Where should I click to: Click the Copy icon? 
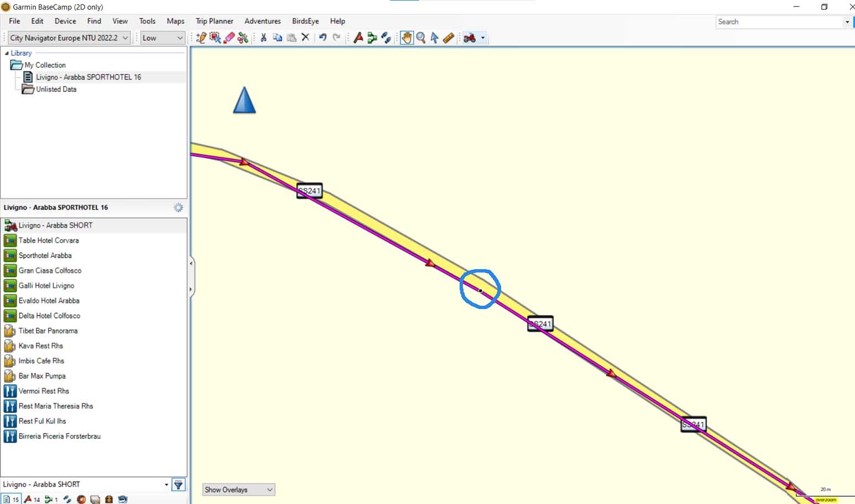click(x=277, y=38)
